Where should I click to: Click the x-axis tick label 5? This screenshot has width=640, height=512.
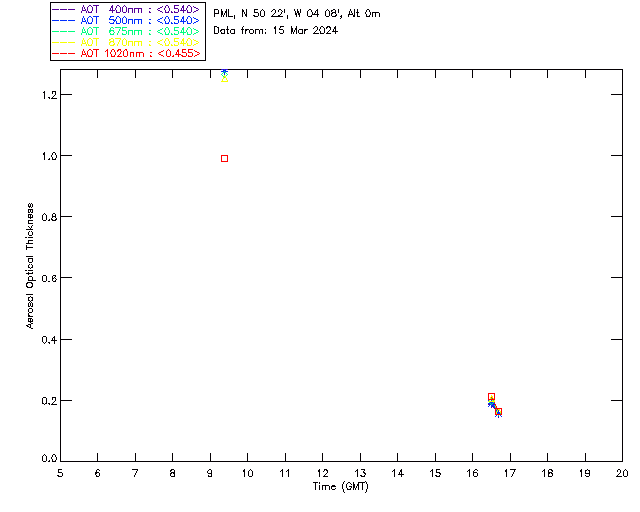tap(60, 474)
